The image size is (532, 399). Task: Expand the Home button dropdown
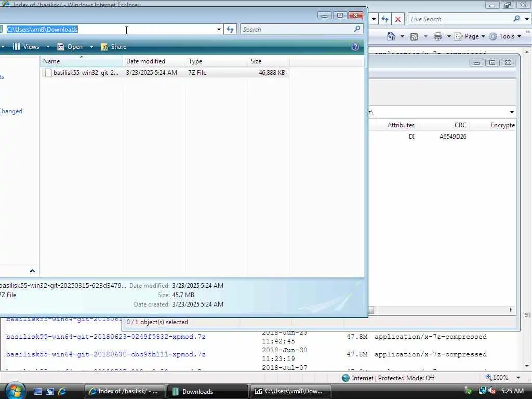click(403, 36)
